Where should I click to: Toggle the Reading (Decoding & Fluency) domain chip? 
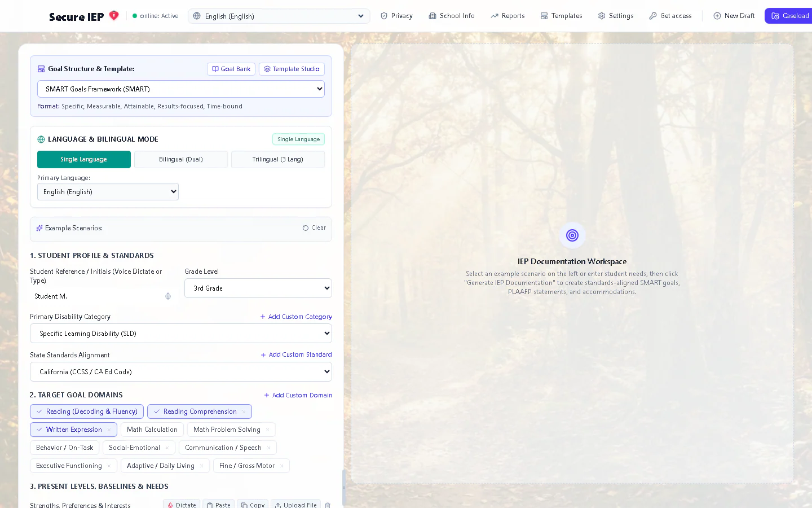tap(87, 411)
